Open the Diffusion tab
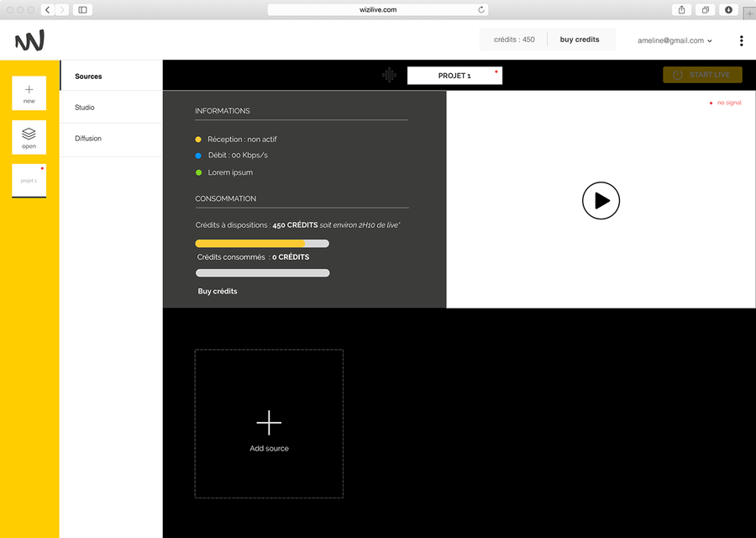Screen dimensions: 756x538 (88, 139)
